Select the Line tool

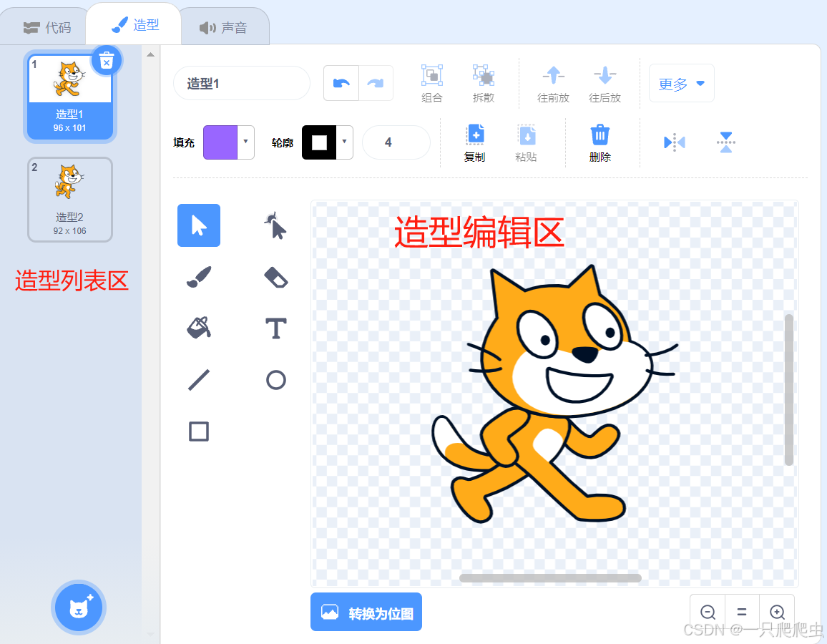point(198,380)
